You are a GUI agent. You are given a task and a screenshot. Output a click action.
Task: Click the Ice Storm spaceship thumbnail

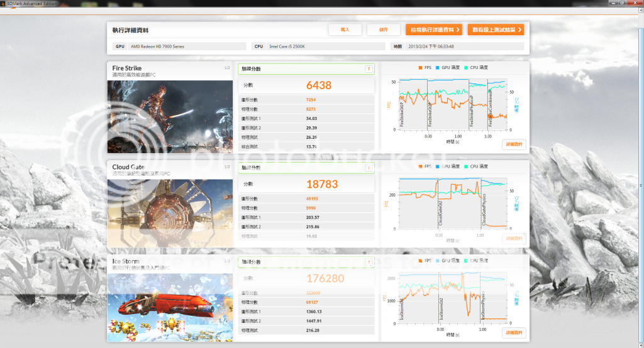(170, 308)
